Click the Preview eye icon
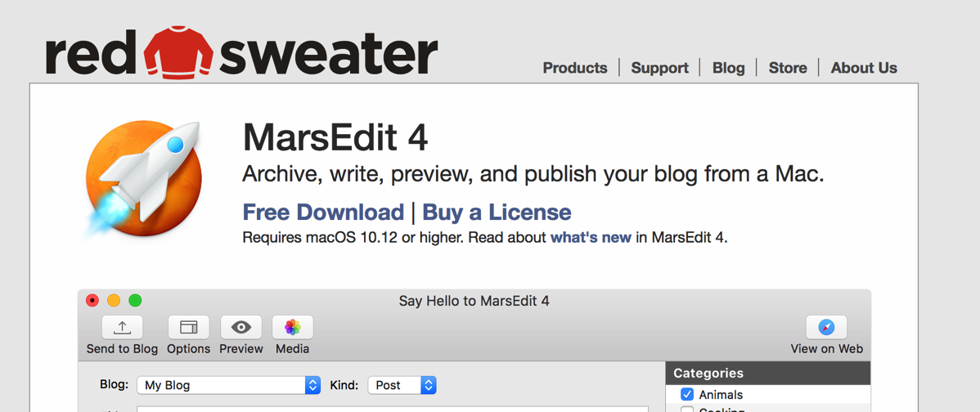Viewport: 980px width, 412px height. point(241,327)
